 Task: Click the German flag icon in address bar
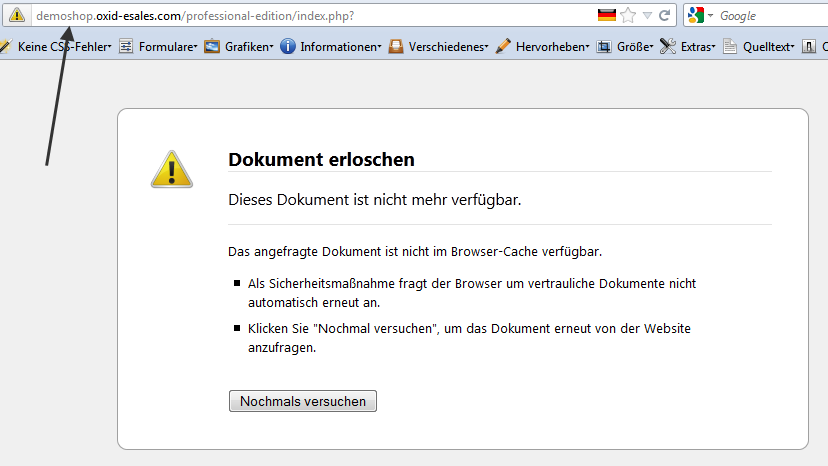point(606,16)
